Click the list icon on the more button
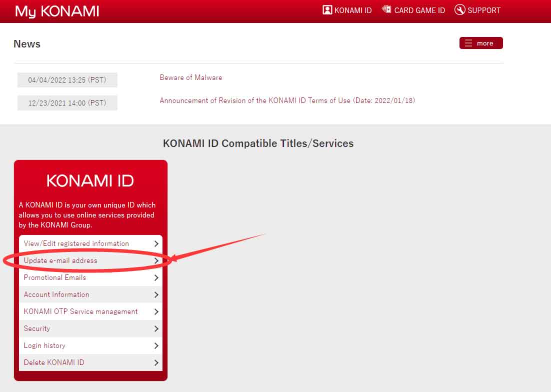Screen dimensions: 551x392 (468, 43)
